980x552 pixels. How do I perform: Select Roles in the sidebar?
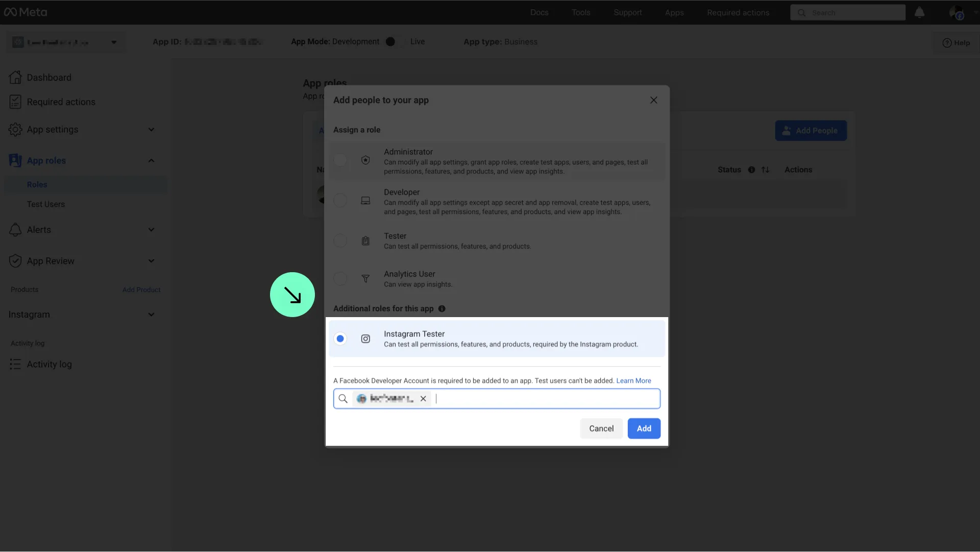86,184
